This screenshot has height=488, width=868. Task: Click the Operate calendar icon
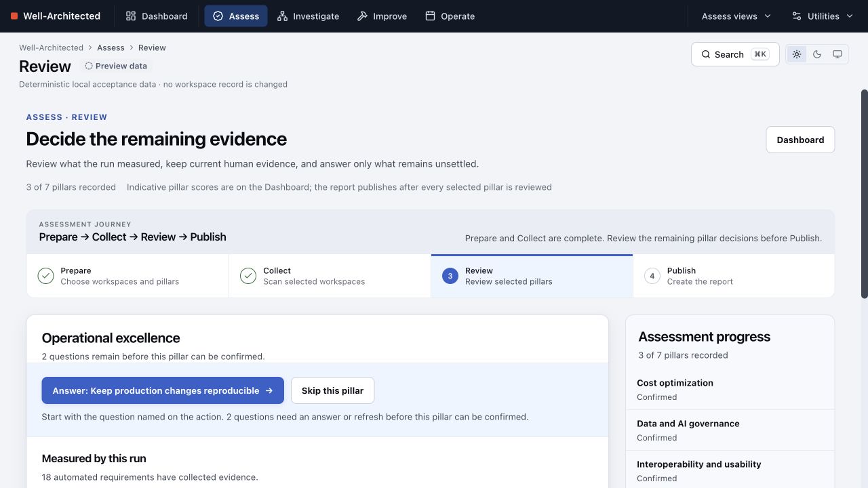(x=430, y=16)
